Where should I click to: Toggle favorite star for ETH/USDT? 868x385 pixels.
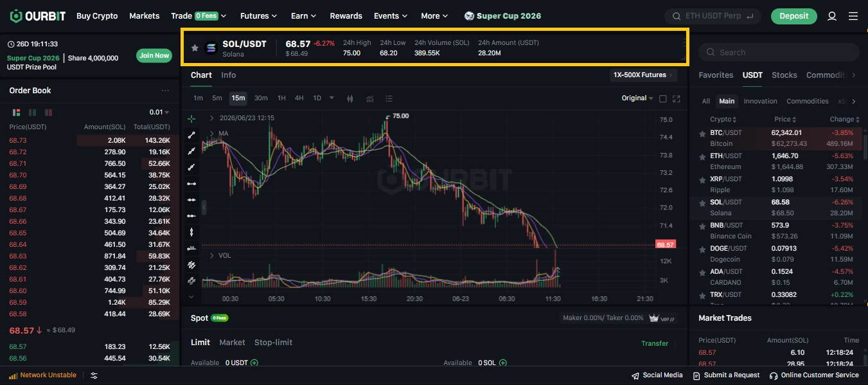tap(703, 156)
